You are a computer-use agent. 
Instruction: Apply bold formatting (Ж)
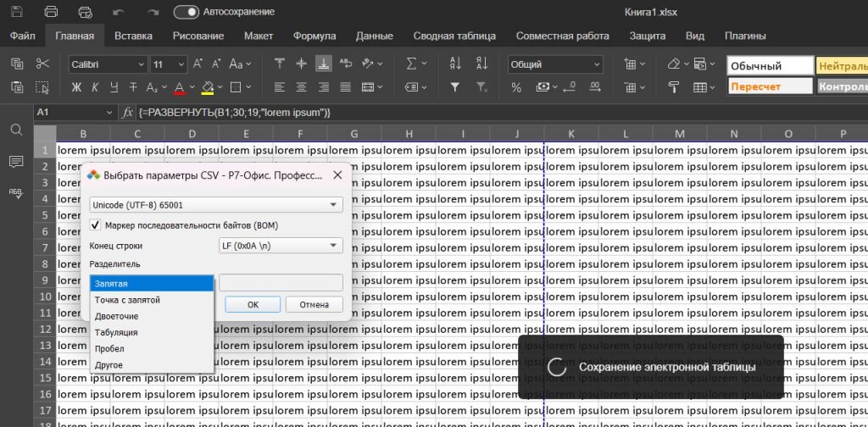(77, 87)
